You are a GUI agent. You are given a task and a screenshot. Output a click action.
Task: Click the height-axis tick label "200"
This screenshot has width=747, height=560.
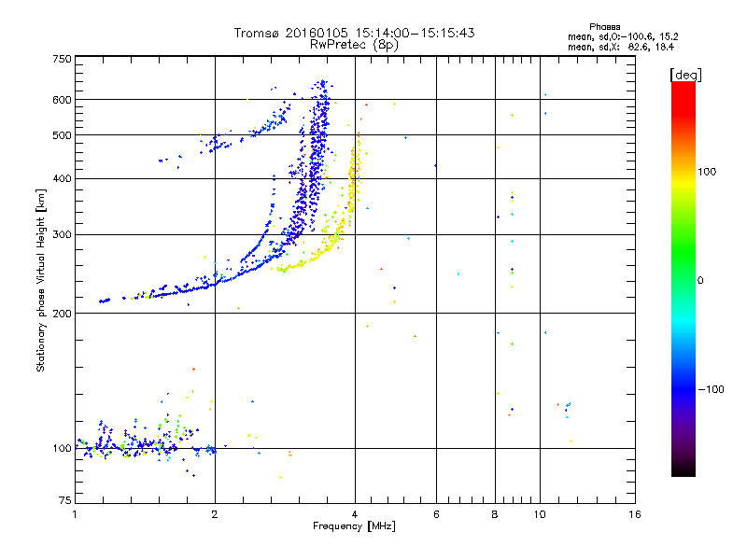click(63, 314)
